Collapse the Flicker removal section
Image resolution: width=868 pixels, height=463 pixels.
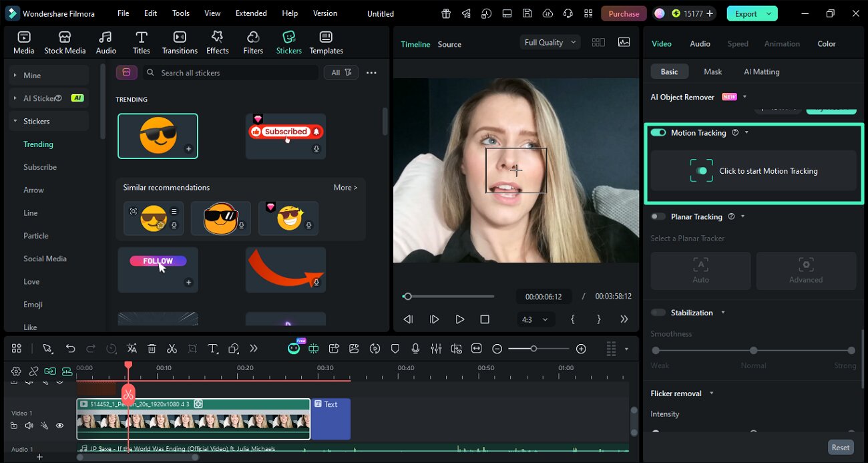(x=712, y=394)
